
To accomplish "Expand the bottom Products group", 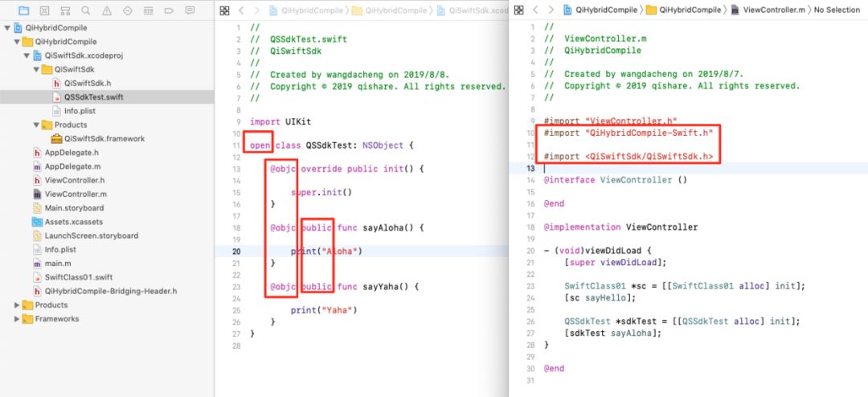I will coord(17,305).
